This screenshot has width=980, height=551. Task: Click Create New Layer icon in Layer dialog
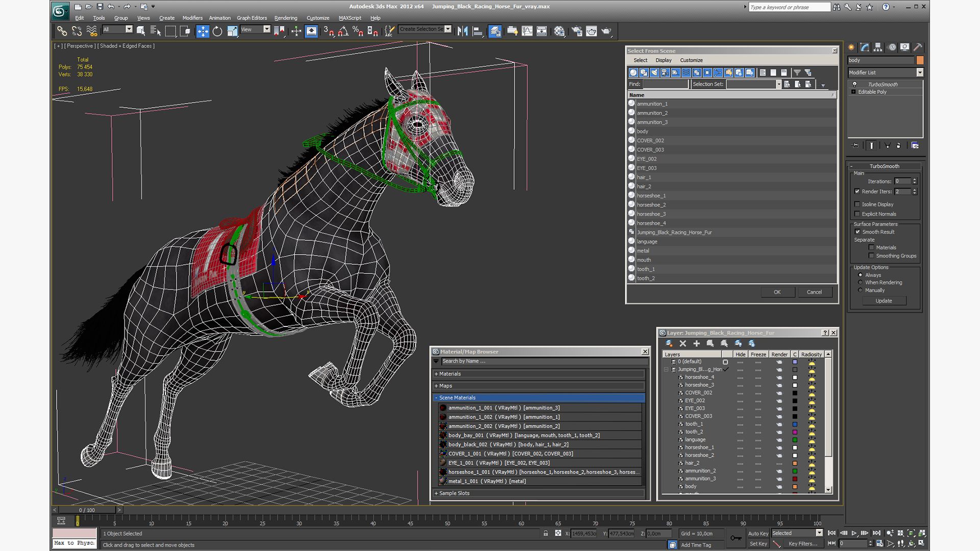669,344
